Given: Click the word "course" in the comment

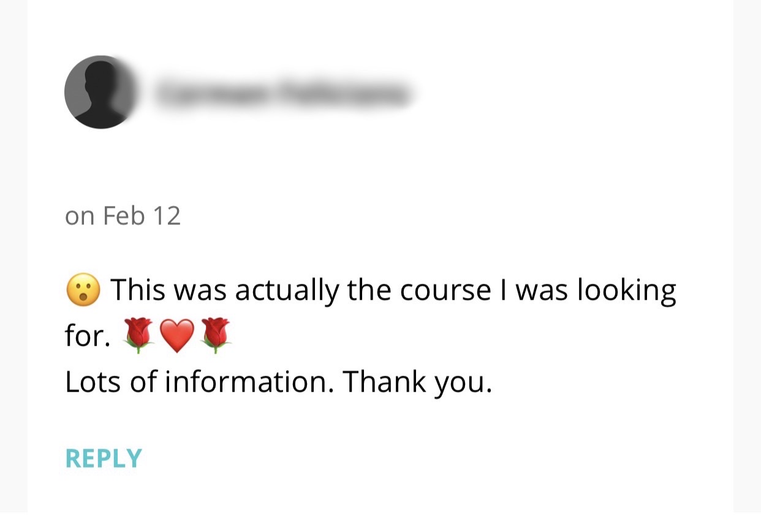Looking at the screenshot, I should pyautogui.click(x=445, y=290).
